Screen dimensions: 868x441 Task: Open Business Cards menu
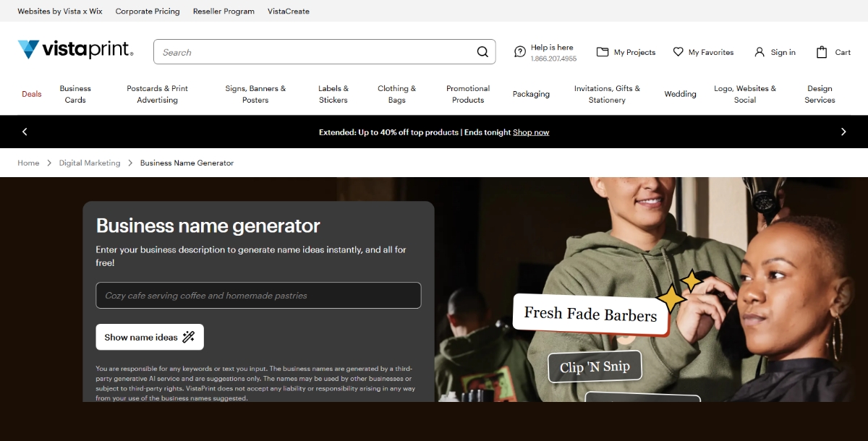pos(75,94)
